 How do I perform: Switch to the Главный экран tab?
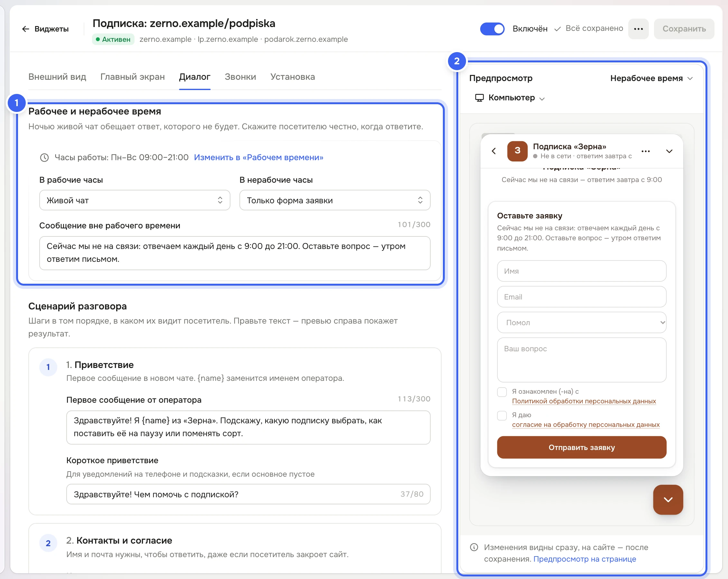(x=132, y=77)
